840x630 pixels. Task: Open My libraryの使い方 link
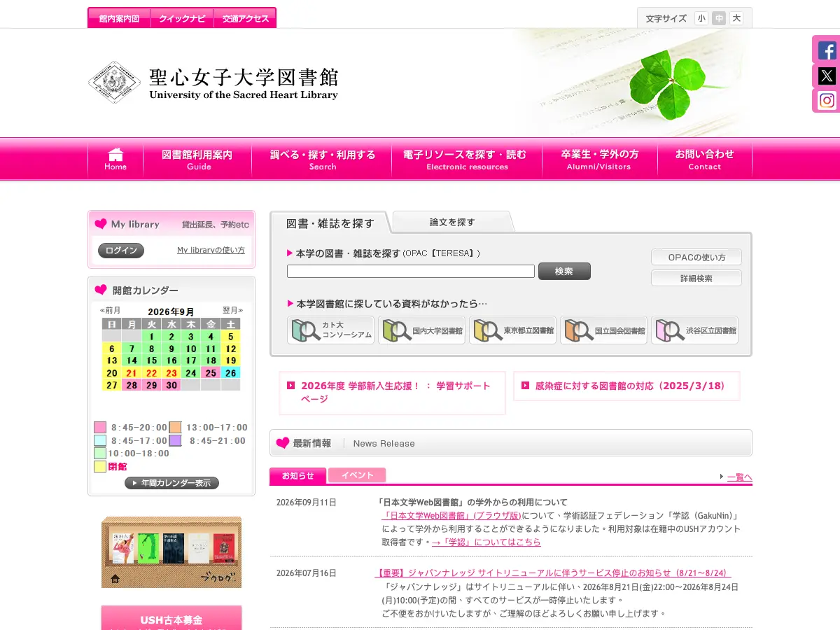[x=211, y=250]
